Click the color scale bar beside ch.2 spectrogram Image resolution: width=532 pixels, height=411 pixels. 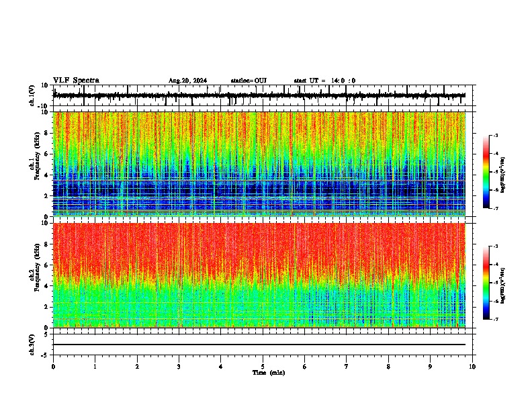click(x=486, y=283)
